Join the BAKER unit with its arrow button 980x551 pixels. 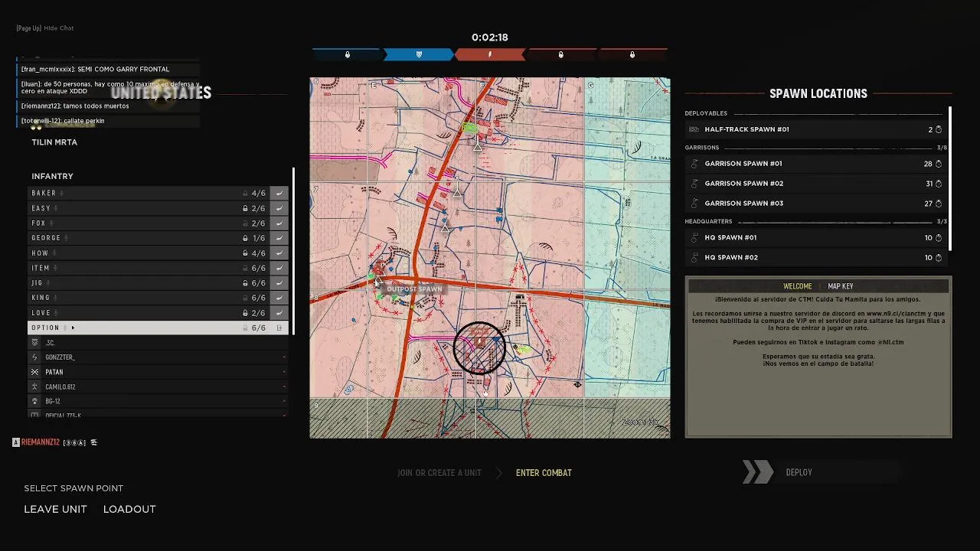click(279, 194)
